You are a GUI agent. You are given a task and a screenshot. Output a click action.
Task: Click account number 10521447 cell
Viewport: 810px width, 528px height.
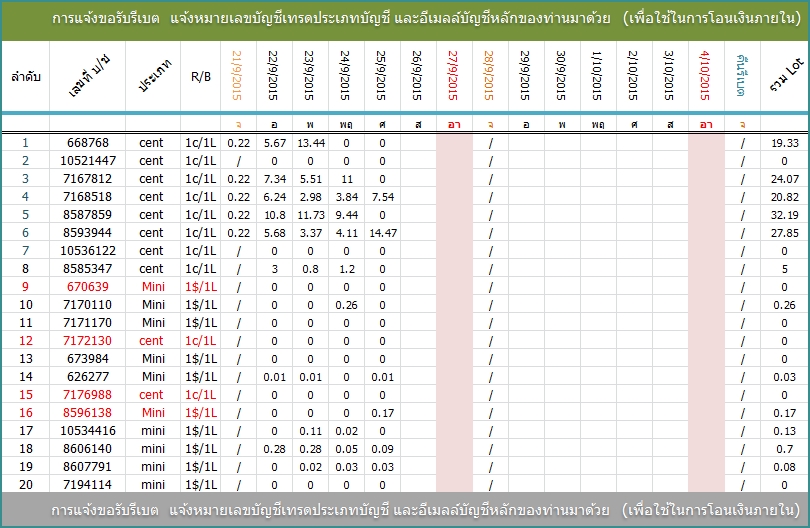pos(87,161)
